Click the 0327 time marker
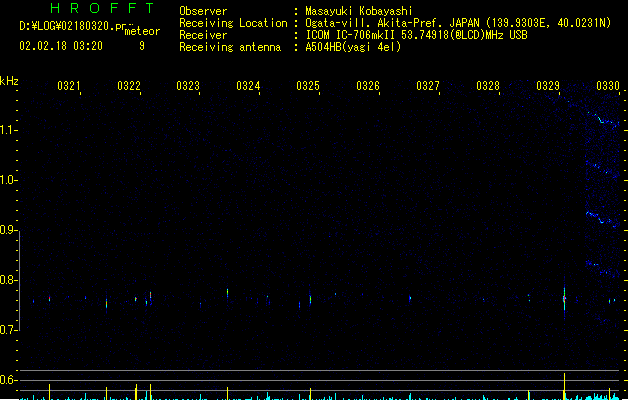 428,86
